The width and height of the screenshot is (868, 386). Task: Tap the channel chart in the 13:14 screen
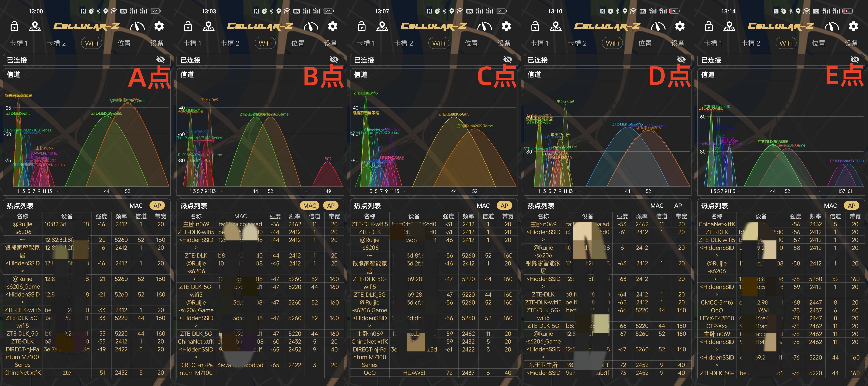pos(781,138)
